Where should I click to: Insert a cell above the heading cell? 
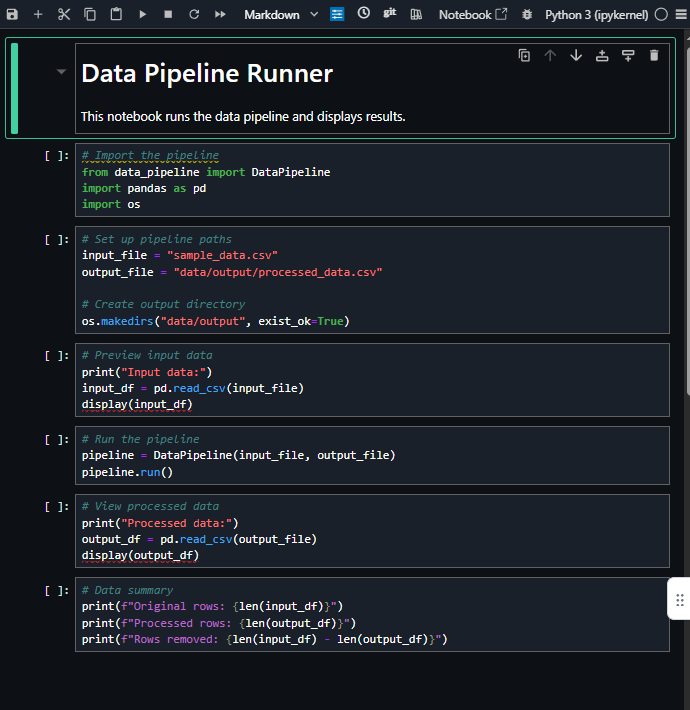coord(602,55)
